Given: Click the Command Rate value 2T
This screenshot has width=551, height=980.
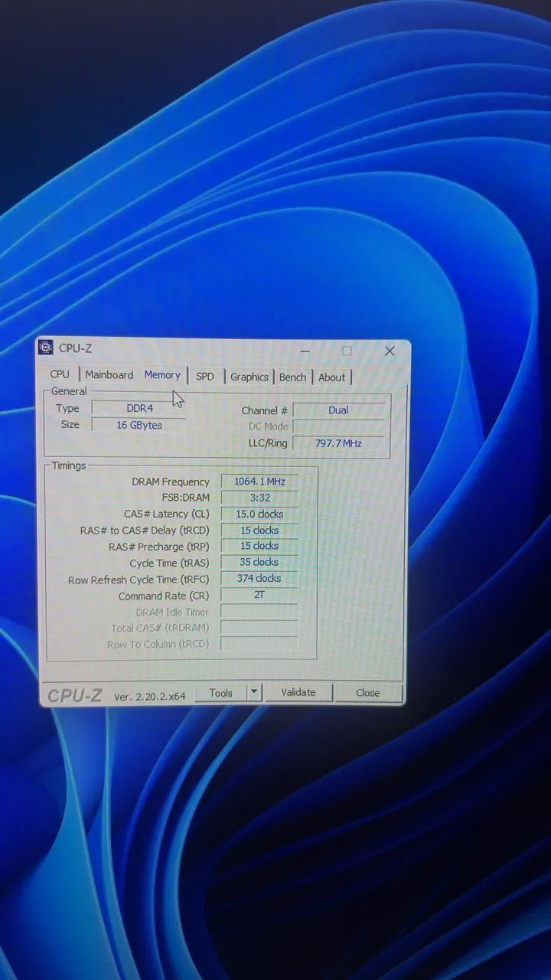Looking at the screenshot, I should (259, 594).
